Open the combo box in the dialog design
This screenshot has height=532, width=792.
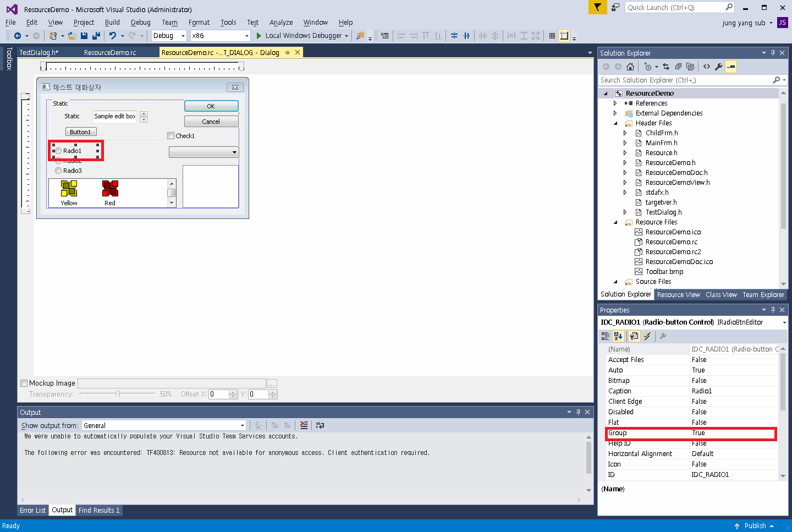(x=234, y=152)
